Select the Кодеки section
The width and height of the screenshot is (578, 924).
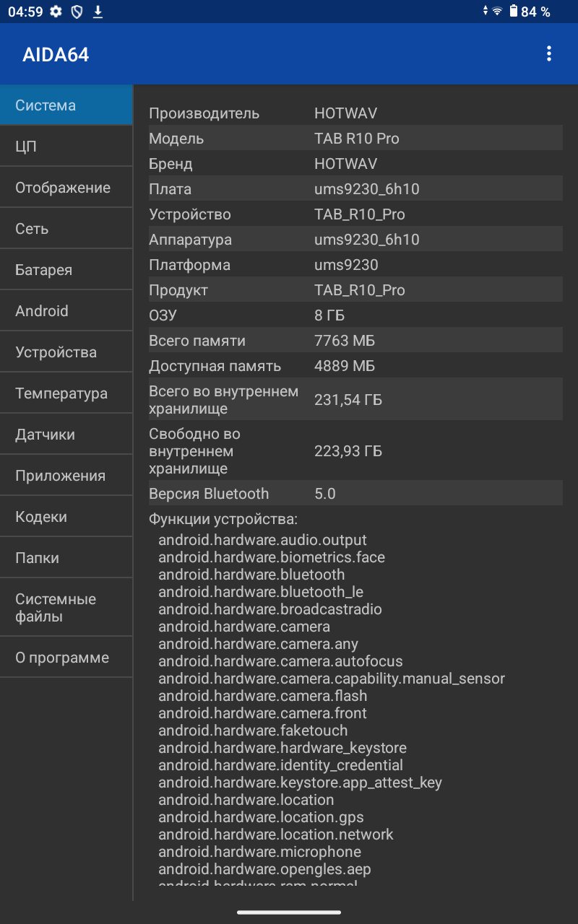coord(66,517)
